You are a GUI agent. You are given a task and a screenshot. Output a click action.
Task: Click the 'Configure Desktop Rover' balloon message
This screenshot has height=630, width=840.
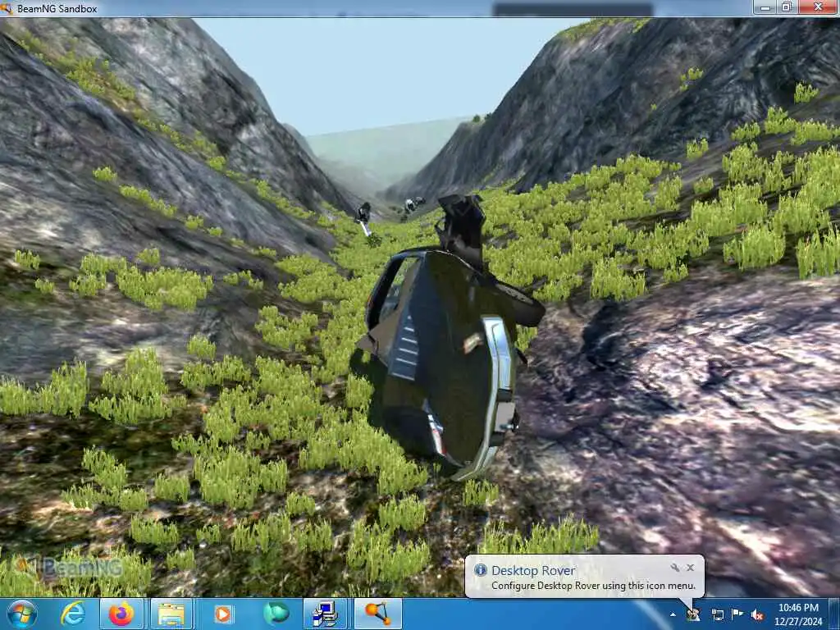[593, 586]
